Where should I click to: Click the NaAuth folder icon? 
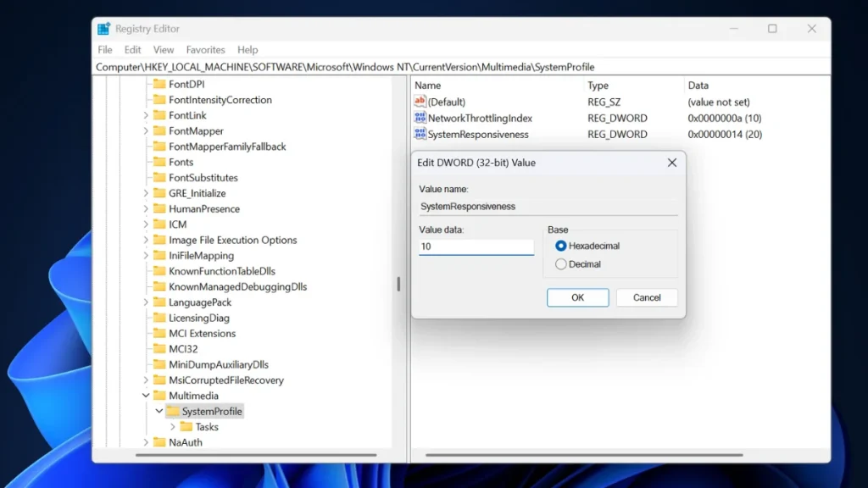[159, 441]
